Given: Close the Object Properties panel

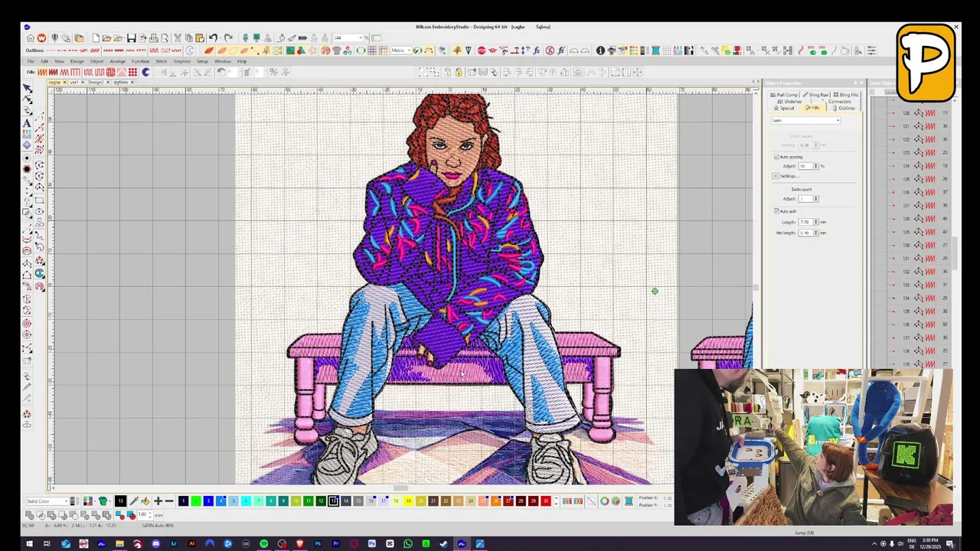Looking at the screenshot, I should [x=861, y=83].
